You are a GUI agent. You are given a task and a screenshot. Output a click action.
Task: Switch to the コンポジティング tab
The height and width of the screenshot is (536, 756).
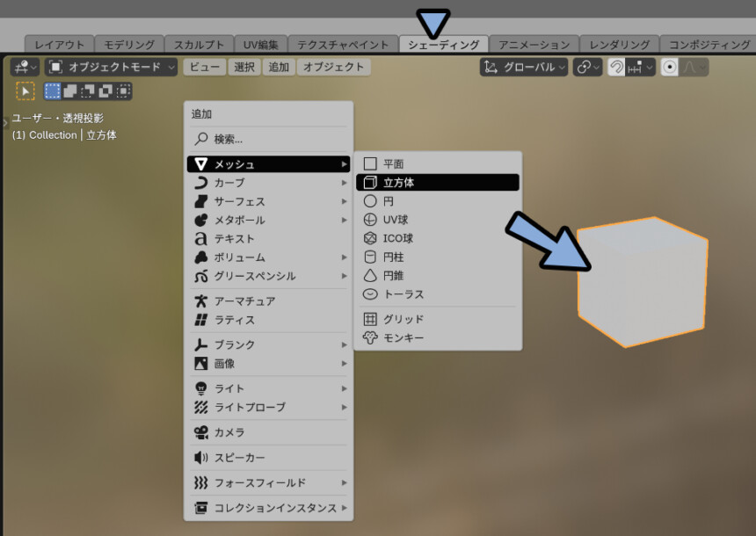709,44
